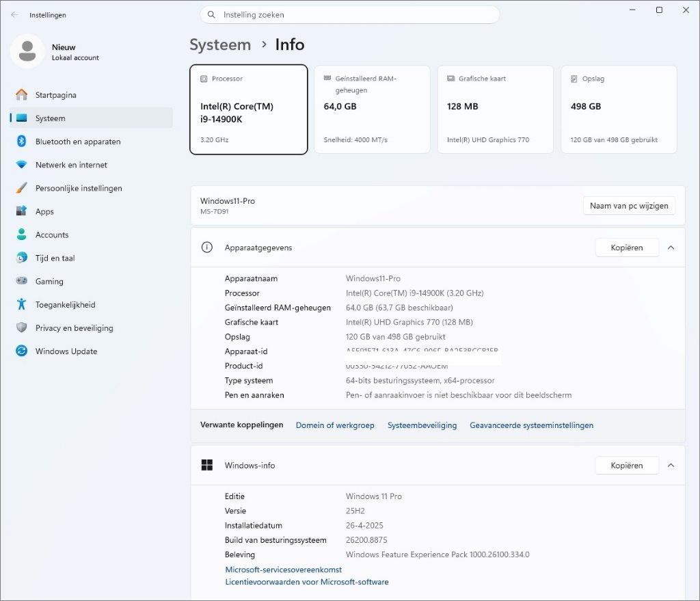Open Geavanceerde systeeminstellingen link
Image resolution: width=700 pixels, height=601 pixels.
531,425
